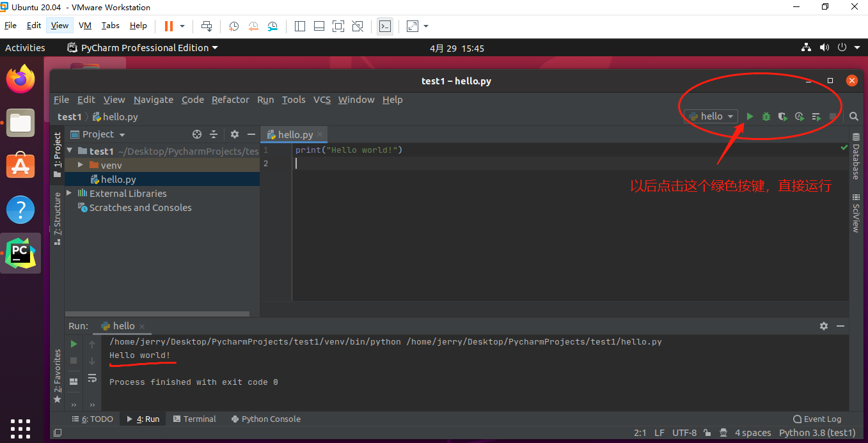Expand External Libraries node
The image size is (868, 443).
70,193
